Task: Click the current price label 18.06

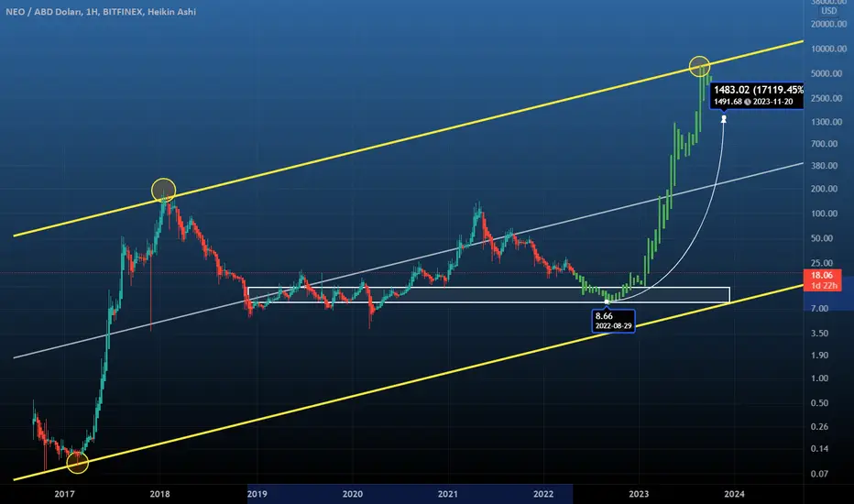Action: (x=823, y=276)
